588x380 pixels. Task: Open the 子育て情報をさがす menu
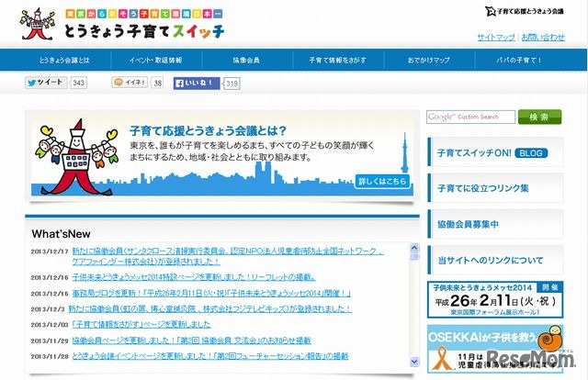[338, 60]
